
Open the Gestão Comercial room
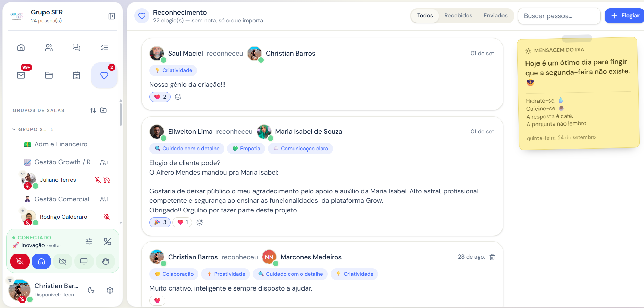pos(62,199)
